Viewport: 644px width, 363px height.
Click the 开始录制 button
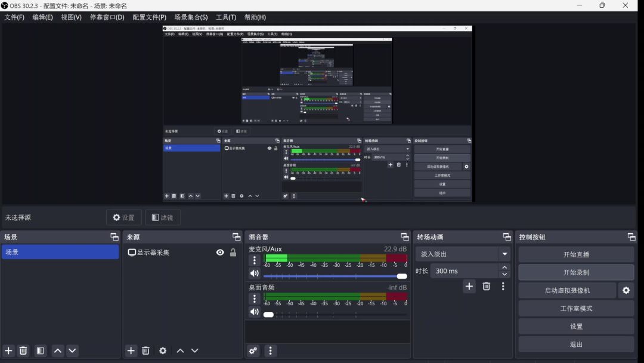pyautogui.click(x=576, y=272)
